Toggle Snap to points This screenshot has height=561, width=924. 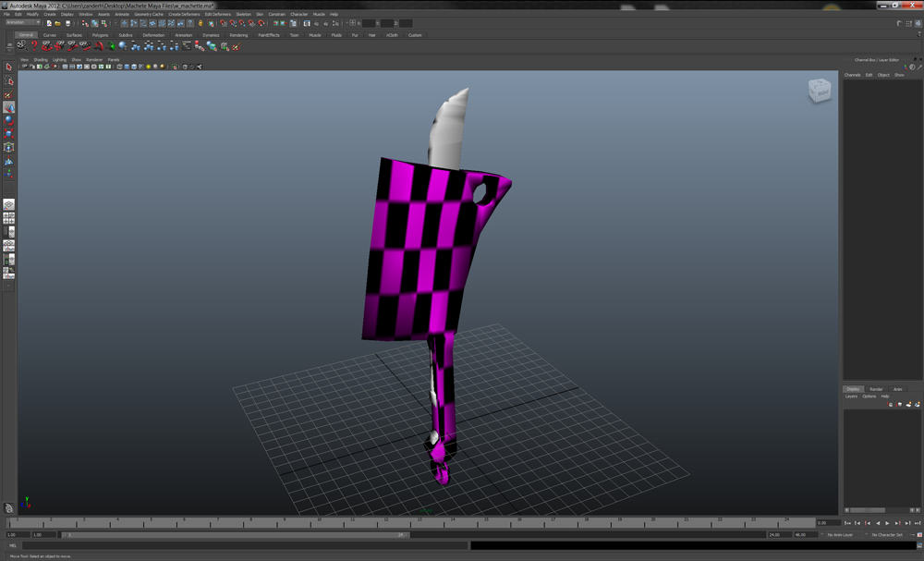[x=242, y=24]
